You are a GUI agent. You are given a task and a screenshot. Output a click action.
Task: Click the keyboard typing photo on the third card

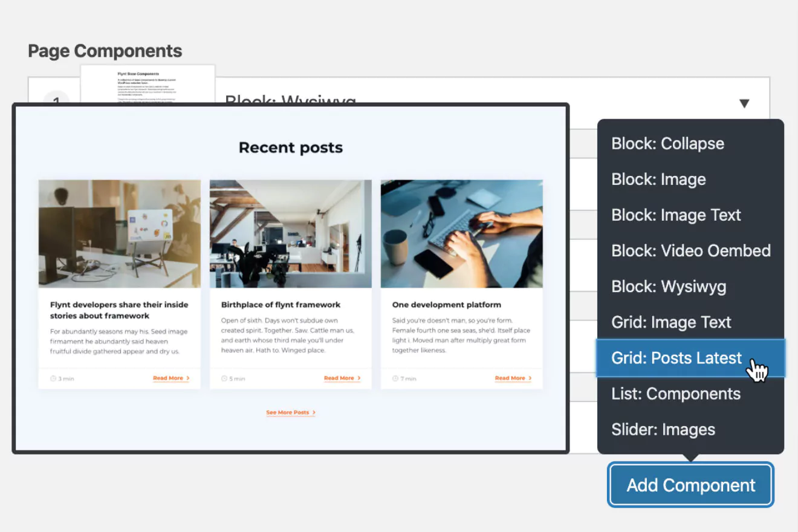[461, 233]
